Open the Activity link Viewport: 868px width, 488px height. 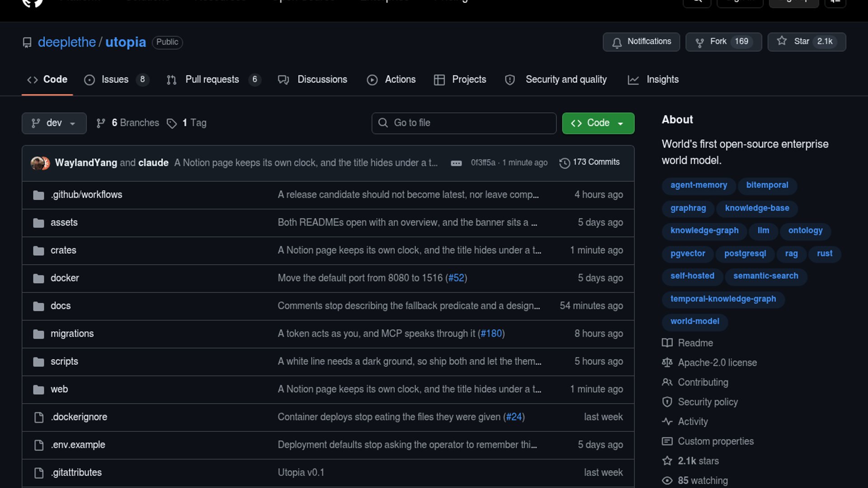pyautogui.click(x=685, y=422)
